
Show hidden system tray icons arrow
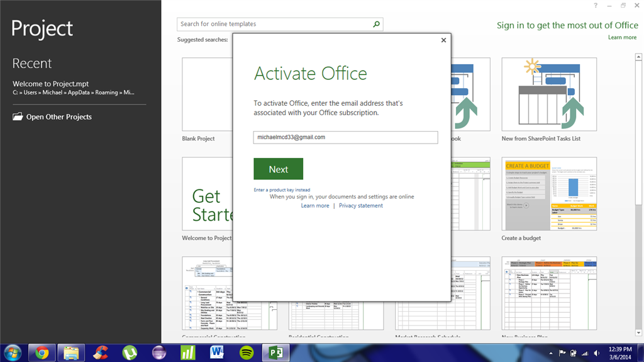[x=551, y=353]
